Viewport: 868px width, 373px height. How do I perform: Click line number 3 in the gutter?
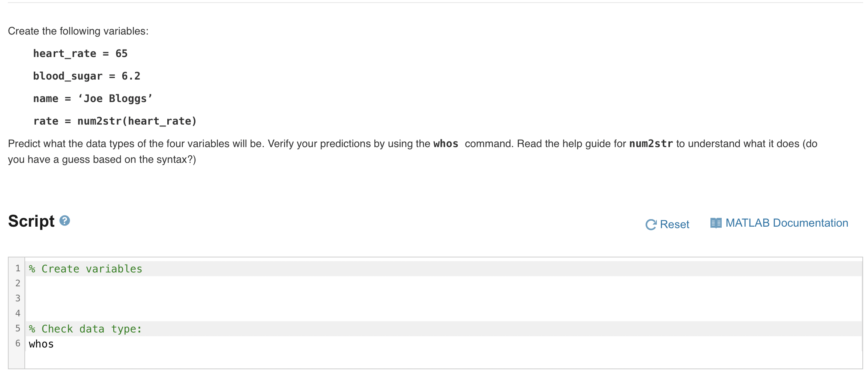point(17,298)
